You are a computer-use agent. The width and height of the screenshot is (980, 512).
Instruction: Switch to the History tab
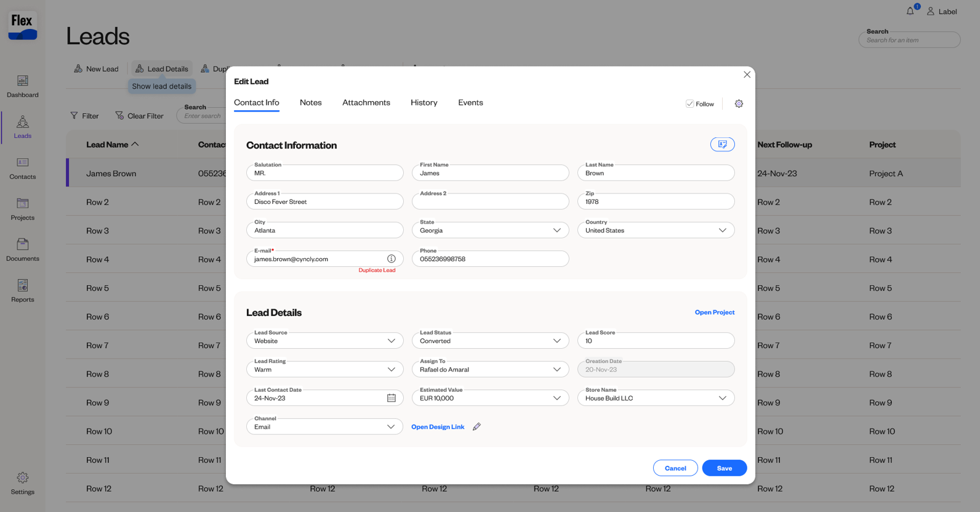[x=424, y=103]
